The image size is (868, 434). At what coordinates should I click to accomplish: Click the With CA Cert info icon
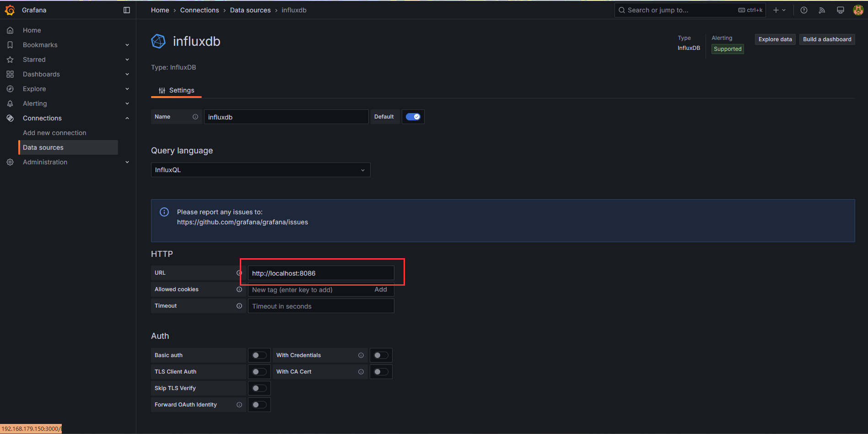361,372
